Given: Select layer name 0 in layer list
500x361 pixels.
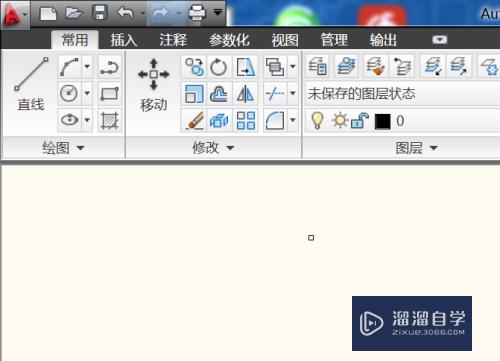Looking at the screenshot, I should tap(400, 121).
